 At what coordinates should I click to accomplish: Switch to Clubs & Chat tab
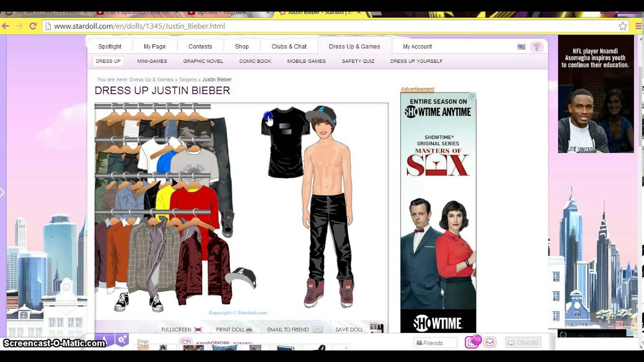[x=289, y=47]
